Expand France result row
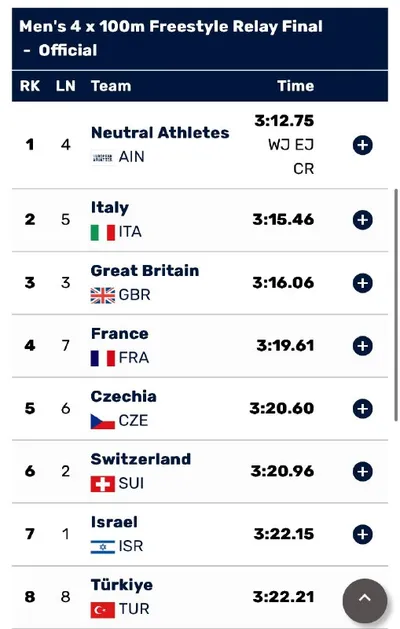The width and height of the screenshot is (400, 629). tap(363, 346)
